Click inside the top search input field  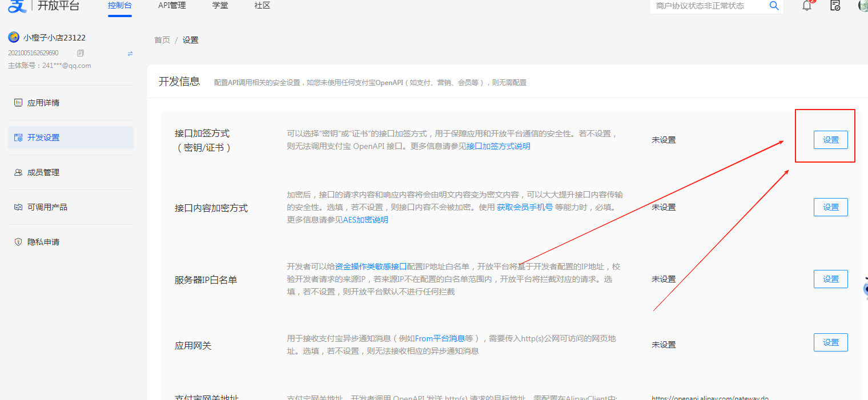708,6
